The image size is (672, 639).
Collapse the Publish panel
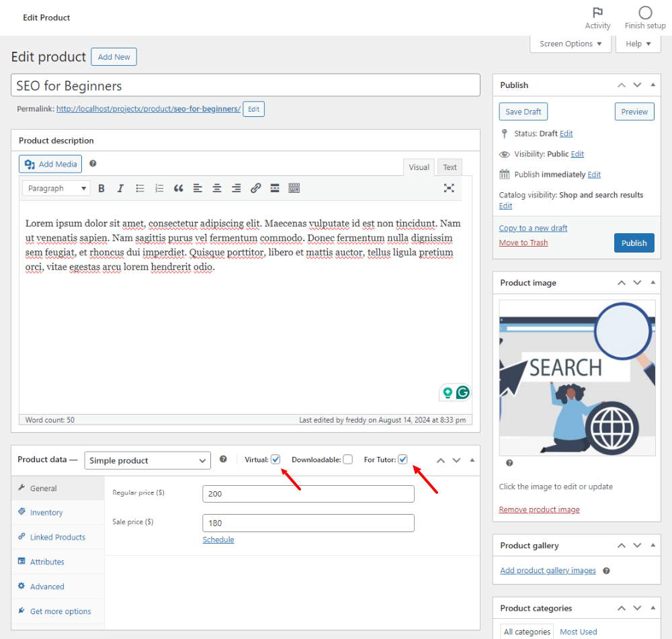pyautogui.click(x=653, y=85)
